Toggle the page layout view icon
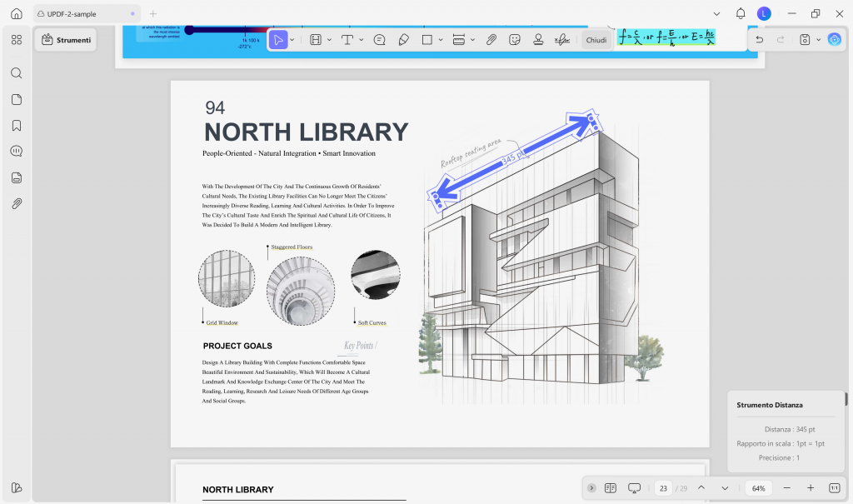Screen dimensions: 853x504 click(x=611, y=488)
